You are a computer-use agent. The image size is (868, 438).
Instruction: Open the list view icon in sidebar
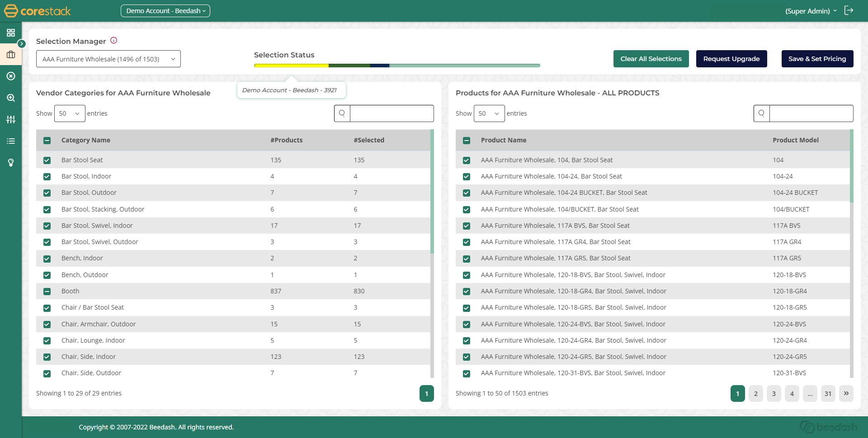click(x=11, y=141)
